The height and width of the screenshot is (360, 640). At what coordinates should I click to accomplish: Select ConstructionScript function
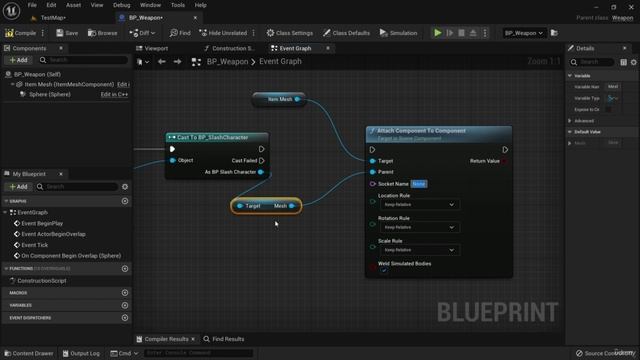pos(42,281)
